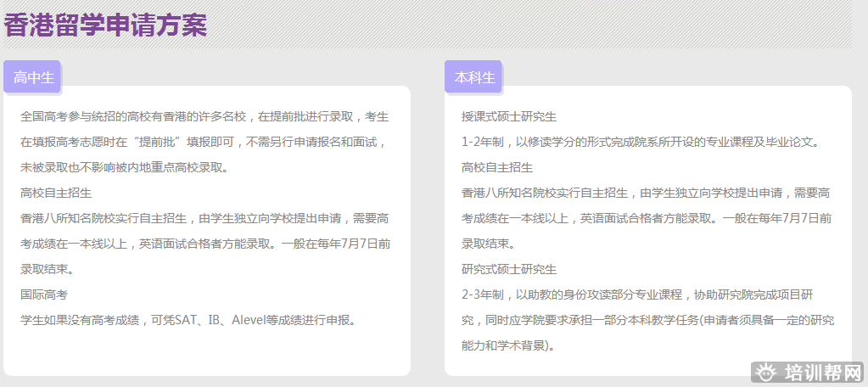The image size is (868, 387).
Task: Click the line mentioning SAT、IB、Alevel
Action: 188,320
